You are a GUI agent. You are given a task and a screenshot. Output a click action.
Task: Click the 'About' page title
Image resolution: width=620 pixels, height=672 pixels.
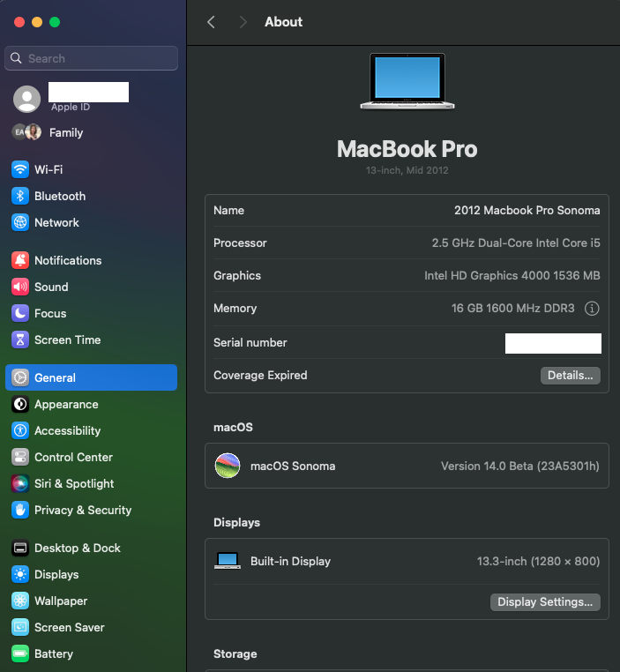point(283,22)
